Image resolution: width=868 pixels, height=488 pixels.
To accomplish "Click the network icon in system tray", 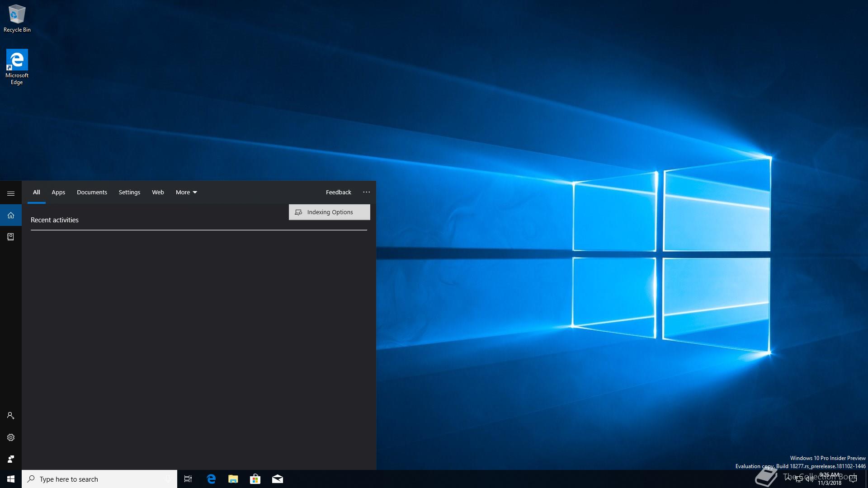I will 798,479.
